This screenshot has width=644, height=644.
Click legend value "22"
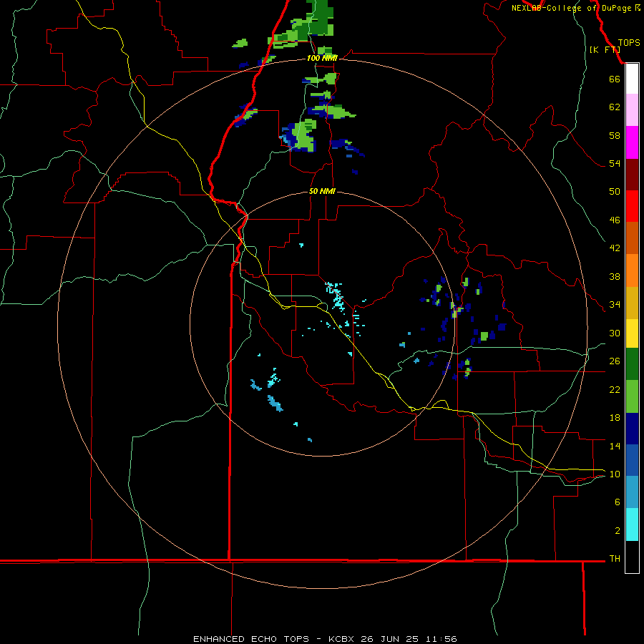point(615,389)
